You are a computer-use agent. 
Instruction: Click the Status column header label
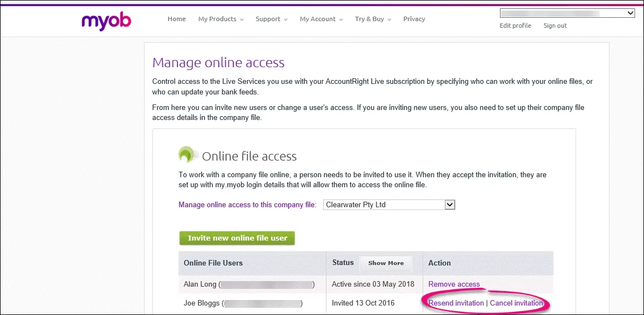[x=343, y=262]
